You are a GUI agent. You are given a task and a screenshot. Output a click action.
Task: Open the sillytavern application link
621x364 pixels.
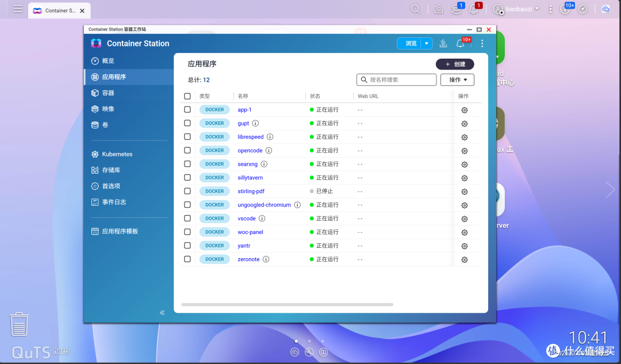pos(250,178)
